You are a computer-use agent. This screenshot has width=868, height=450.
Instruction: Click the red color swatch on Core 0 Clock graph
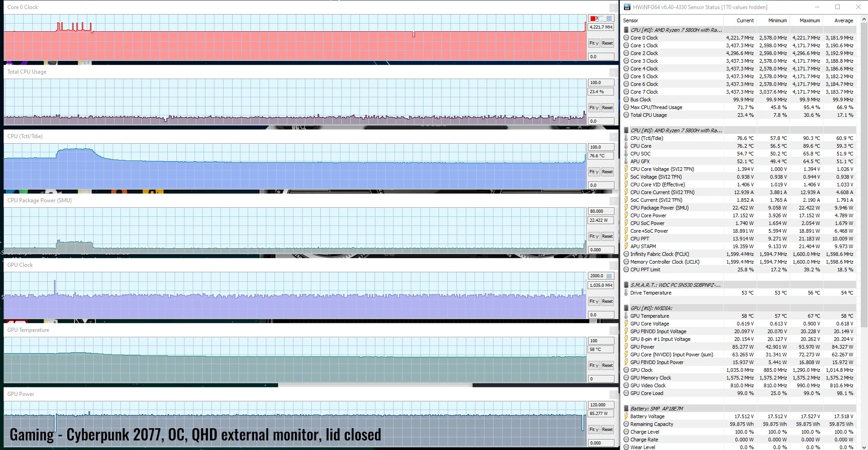coord(593,19)
